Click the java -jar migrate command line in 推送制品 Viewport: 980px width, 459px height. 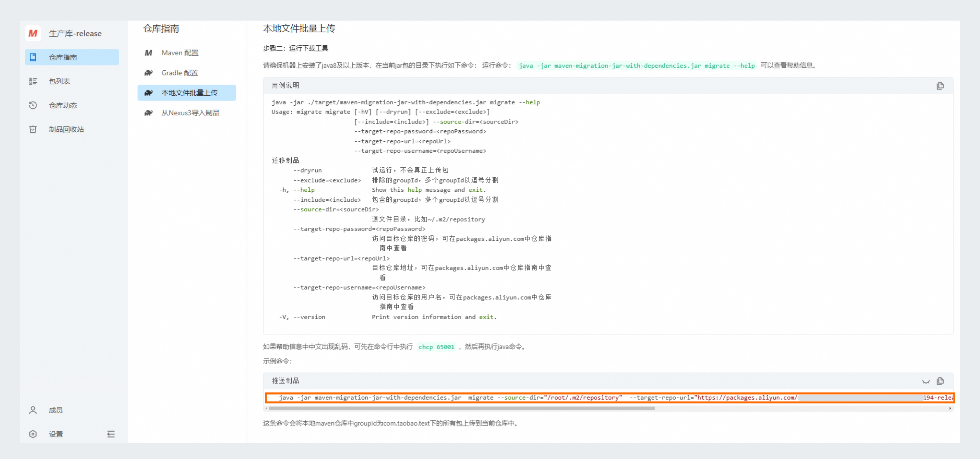click(x=610, y=398)
